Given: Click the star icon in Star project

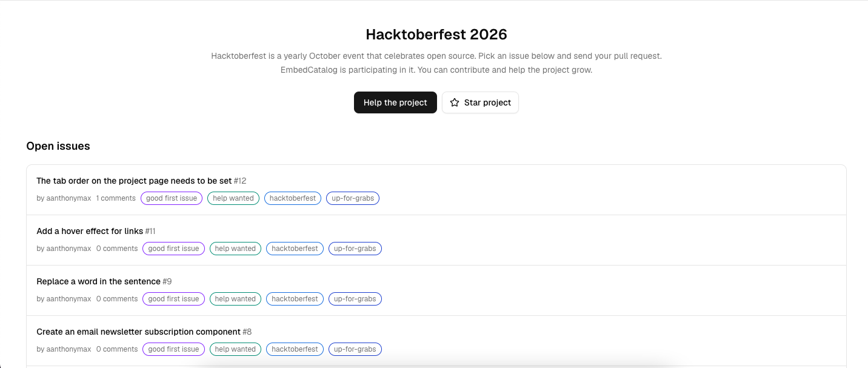Looking at the screenshot, I should click(x=455, y=102).
